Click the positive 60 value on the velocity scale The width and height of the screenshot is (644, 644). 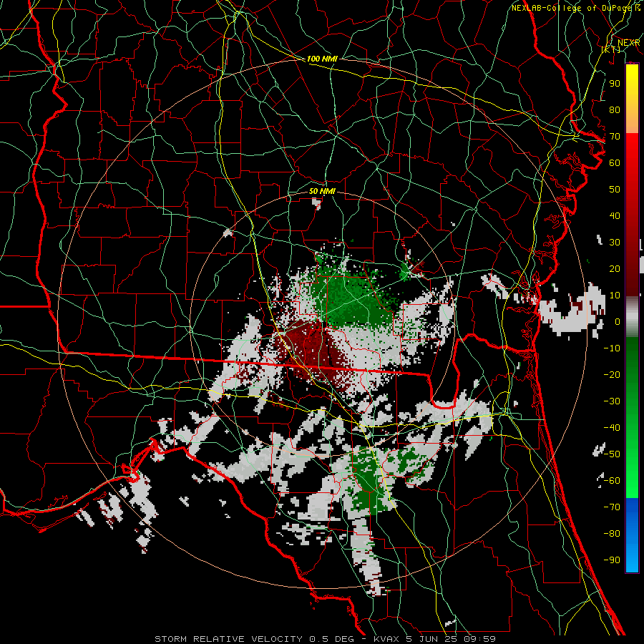click(615, 163)
